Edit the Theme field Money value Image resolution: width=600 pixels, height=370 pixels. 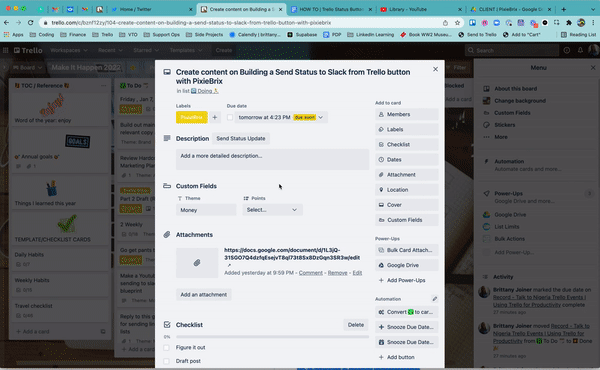[206, 210]
